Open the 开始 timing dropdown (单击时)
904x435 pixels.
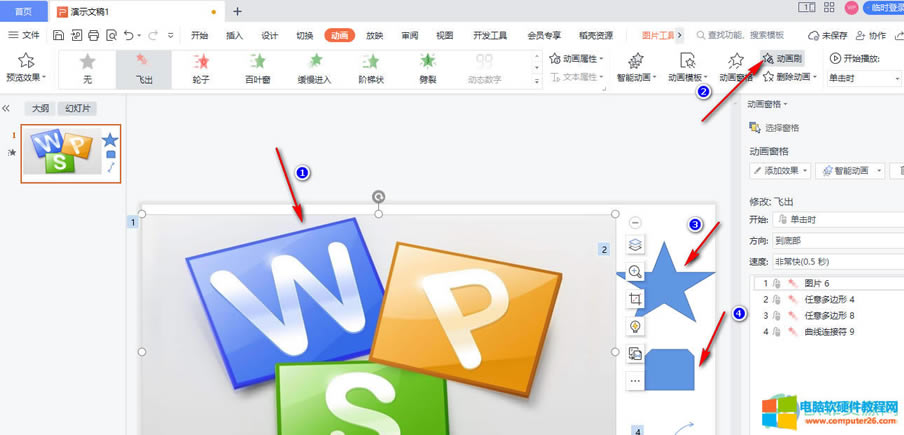(835, 220)
